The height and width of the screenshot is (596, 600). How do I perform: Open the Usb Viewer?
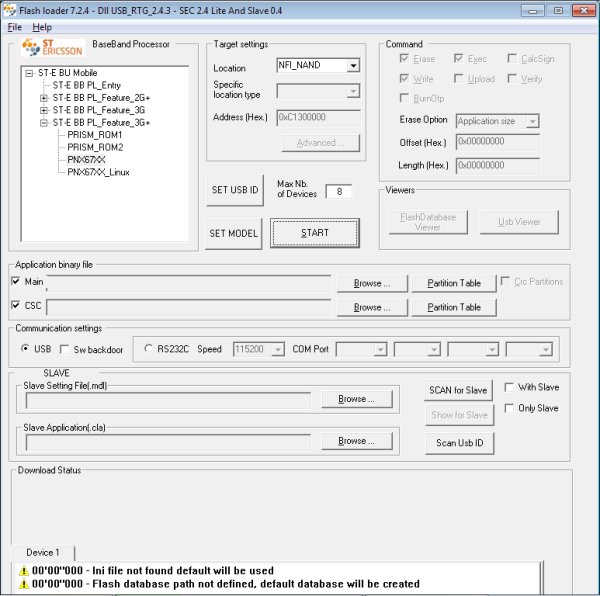519,222
